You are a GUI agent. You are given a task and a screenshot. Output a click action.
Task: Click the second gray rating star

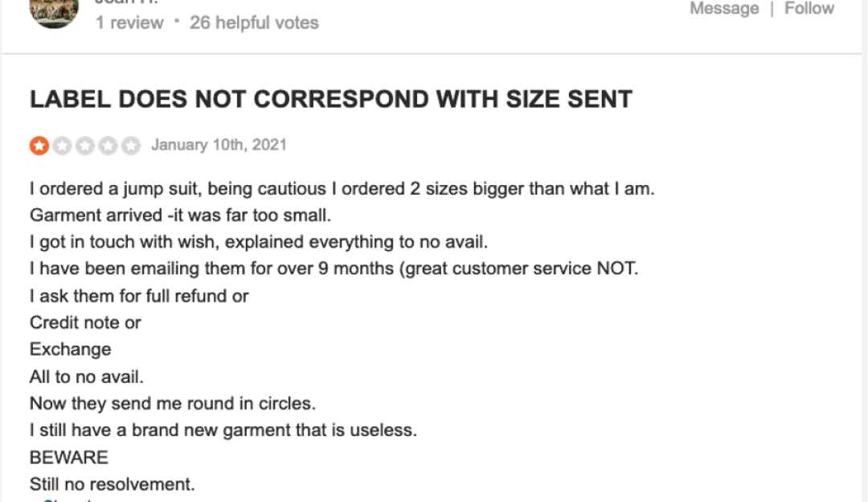click(62, 146)
